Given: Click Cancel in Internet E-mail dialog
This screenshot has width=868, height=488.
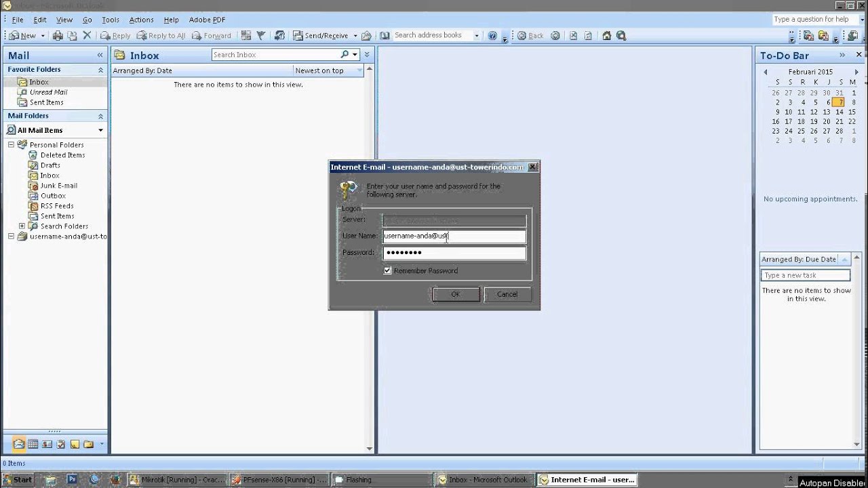Looking at the screenshot, I should point(507,294).
